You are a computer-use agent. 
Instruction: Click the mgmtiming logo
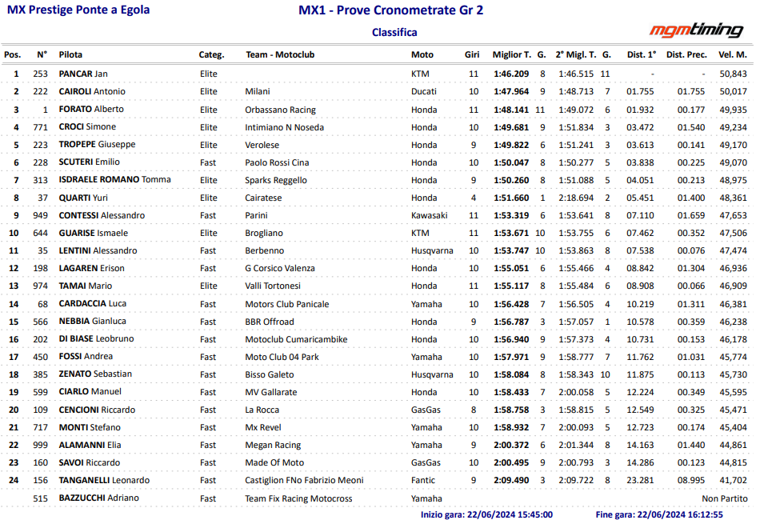click(696, 30)
